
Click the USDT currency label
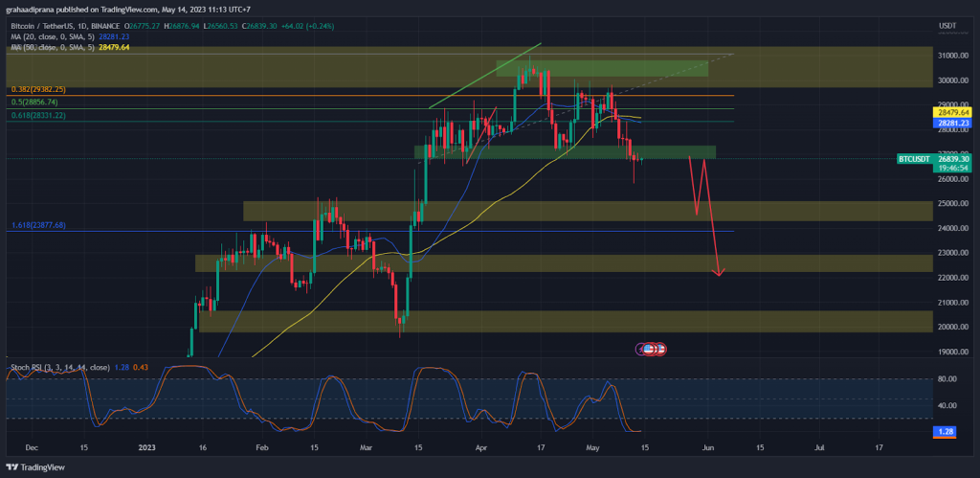pyautogui.click(x=947, y=26)
